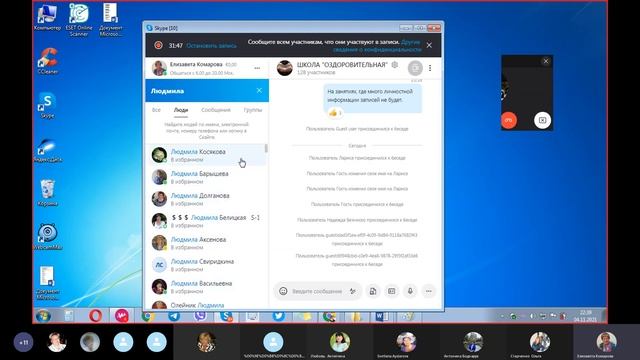Click the thumbs-up reaction under the message

(x=334, y=113)
